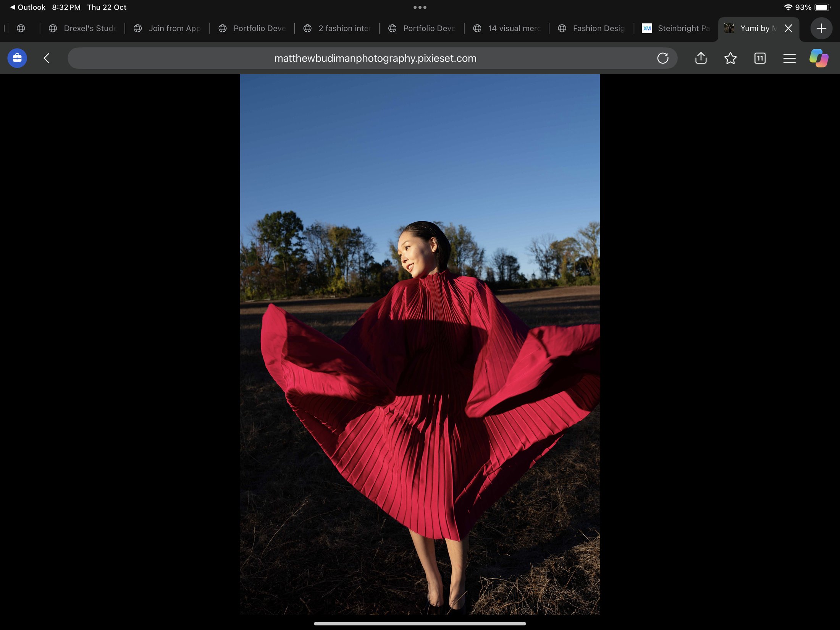Image resolution: width=840 pixels, height=630 pixels.
Task: Switch to Drexel's Stude tab
Action: 82,28
